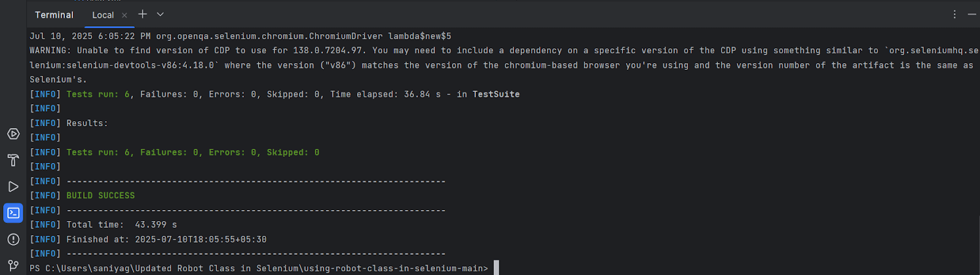Click the WARNING text in the output
The height and width of the screenshot is (275, 980).
tap(50, 50)
